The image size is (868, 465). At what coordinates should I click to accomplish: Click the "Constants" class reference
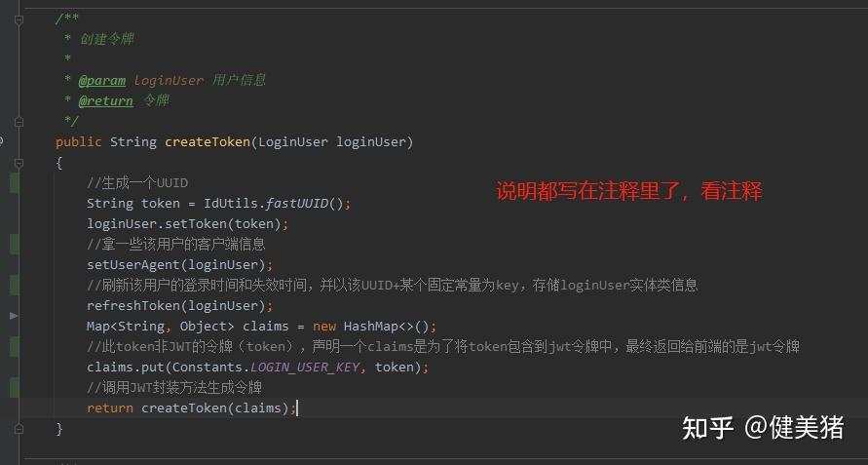pyautogui.click(x=208, y=367)
